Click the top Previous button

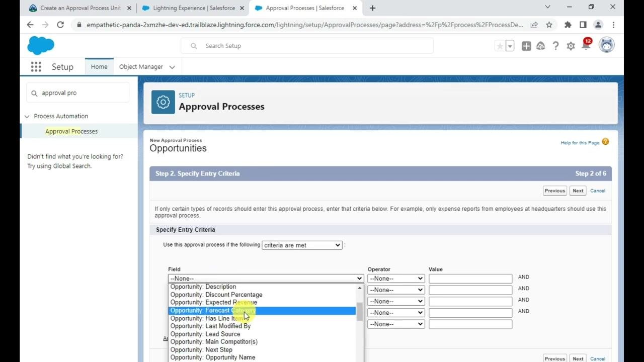[x=555, y=191]
